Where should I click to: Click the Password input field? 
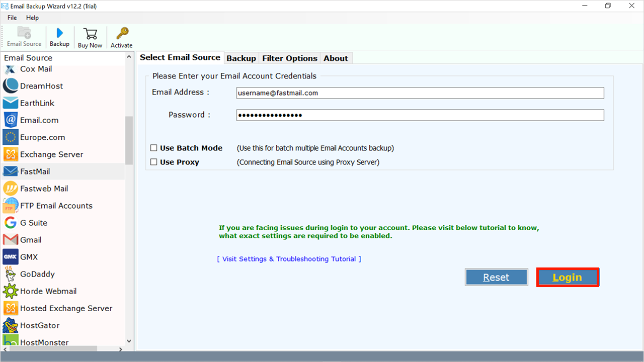click(x=420, y=115)
